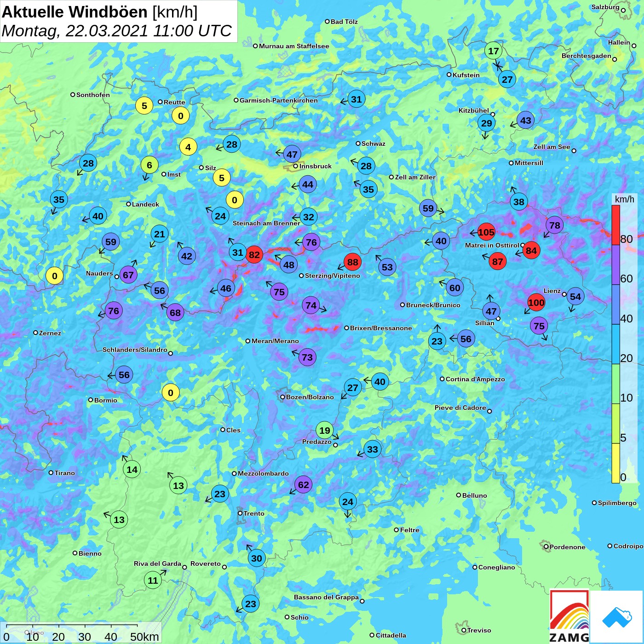Select the yellow 0–5 legend swatch
The image size is (644, 644).
tap(615, 463)
